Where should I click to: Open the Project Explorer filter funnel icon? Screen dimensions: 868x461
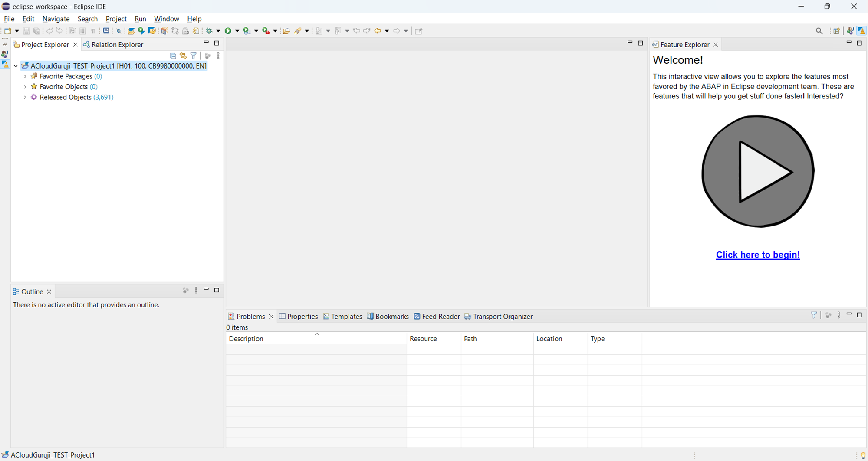tap(194, 56)
